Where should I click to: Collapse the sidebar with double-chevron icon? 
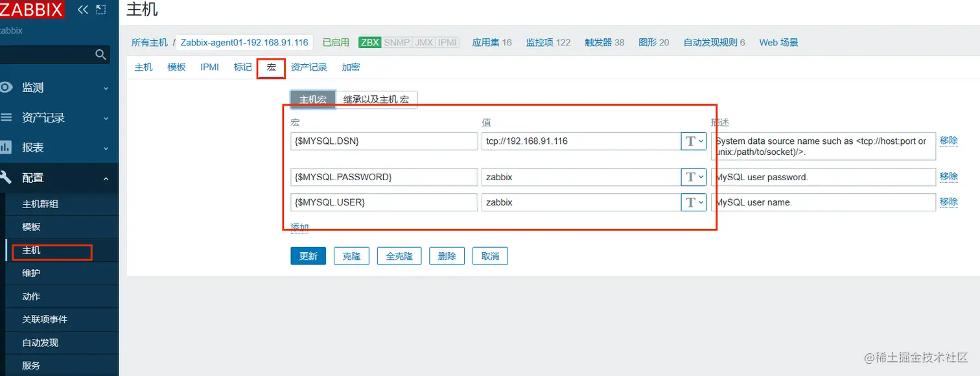[83, 9]
